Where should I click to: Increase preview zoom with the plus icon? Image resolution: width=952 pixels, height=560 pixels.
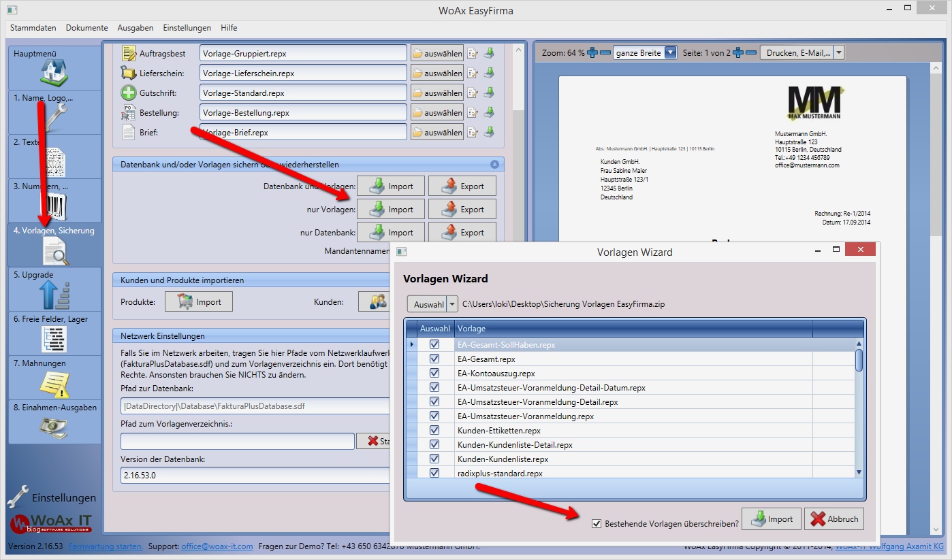point(592,53)
